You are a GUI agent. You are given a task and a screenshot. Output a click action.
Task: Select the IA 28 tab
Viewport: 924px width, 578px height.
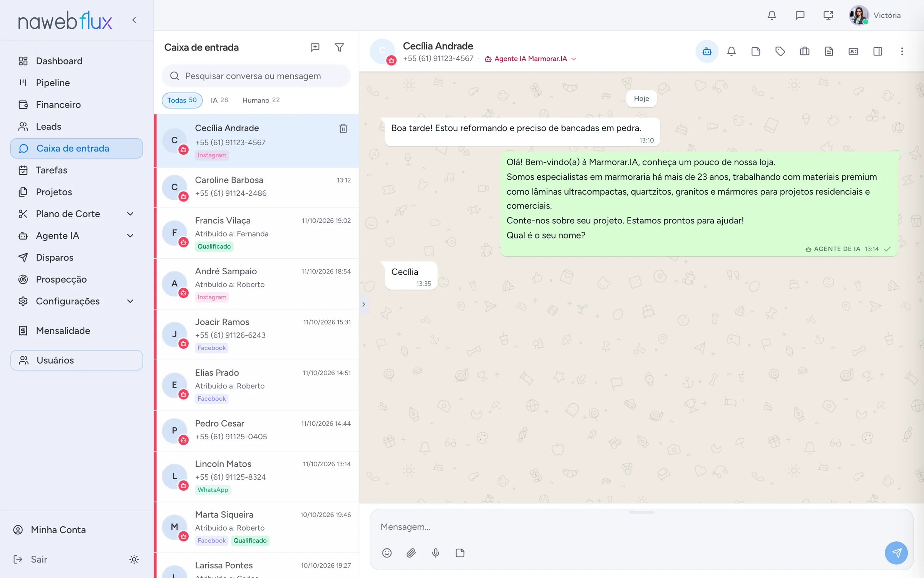219,100
